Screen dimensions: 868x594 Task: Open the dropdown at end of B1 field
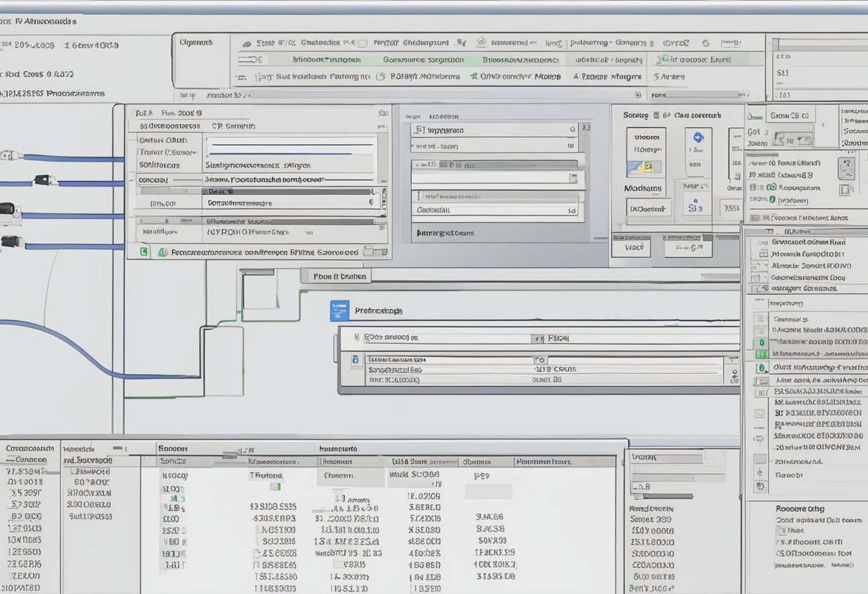coord(572,130)
